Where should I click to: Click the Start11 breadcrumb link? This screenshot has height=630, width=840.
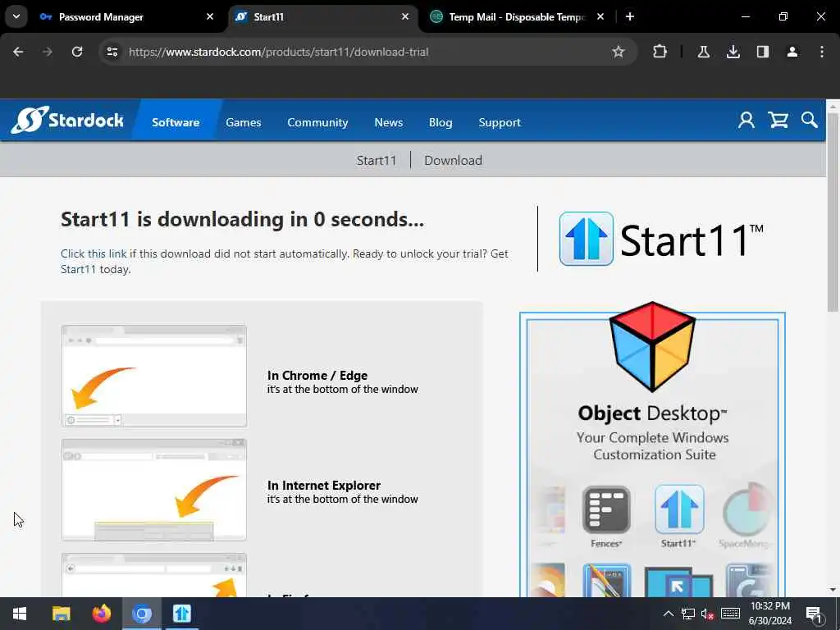pyautogui.click(x=376, y=160)
